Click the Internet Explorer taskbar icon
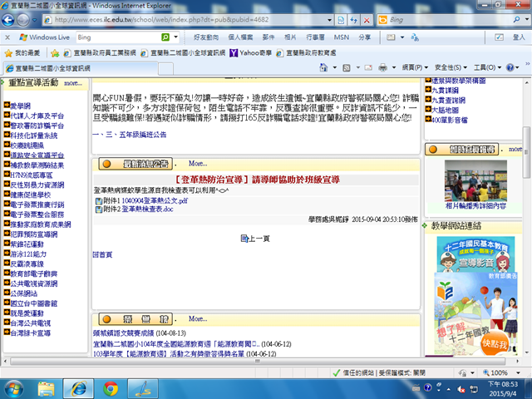 pos(78,389)
